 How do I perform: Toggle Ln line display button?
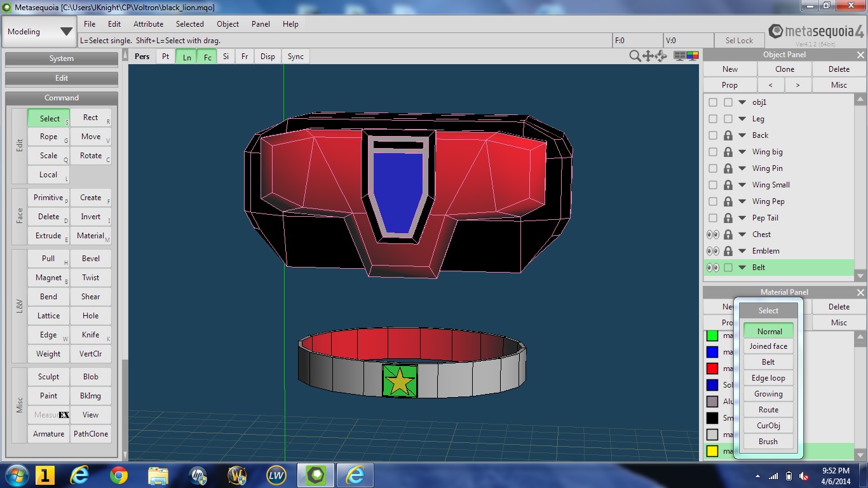pos(186,57)
